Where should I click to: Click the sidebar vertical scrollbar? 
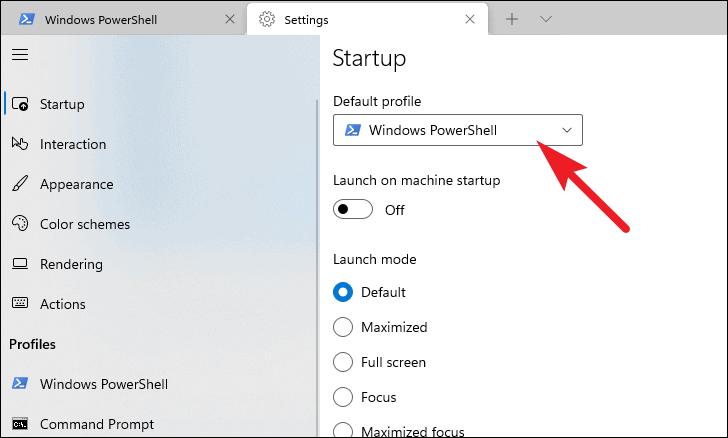318,268
